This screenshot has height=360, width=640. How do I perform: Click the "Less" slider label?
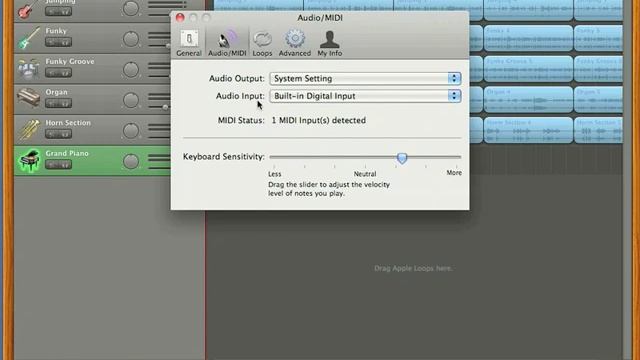click(x=275, y=174)
